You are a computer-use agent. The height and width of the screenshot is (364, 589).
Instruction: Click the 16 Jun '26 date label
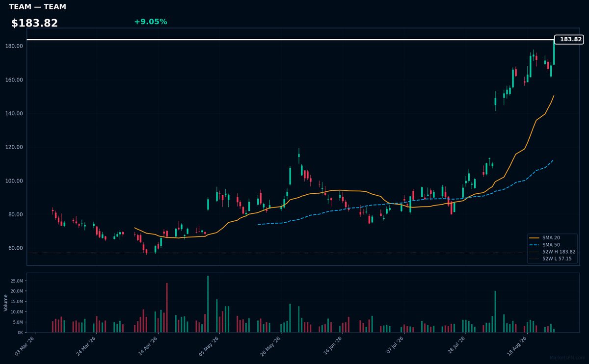pos(332,345)
